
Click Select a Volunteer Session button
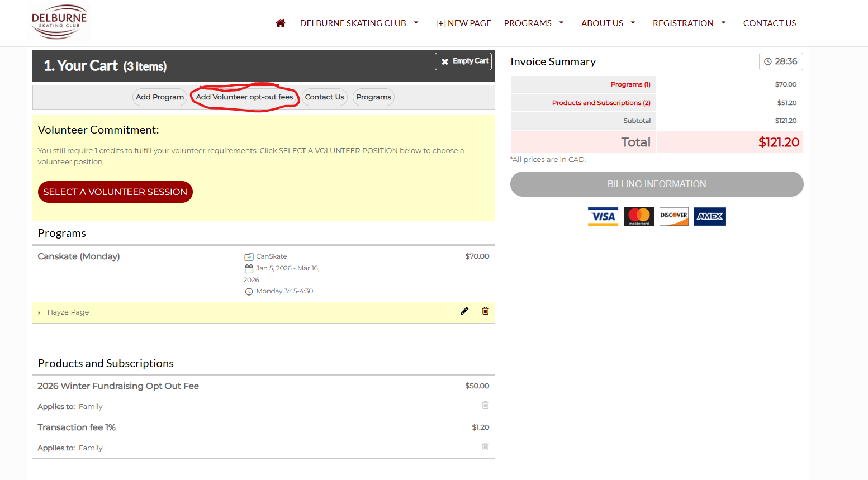point(115,192)
